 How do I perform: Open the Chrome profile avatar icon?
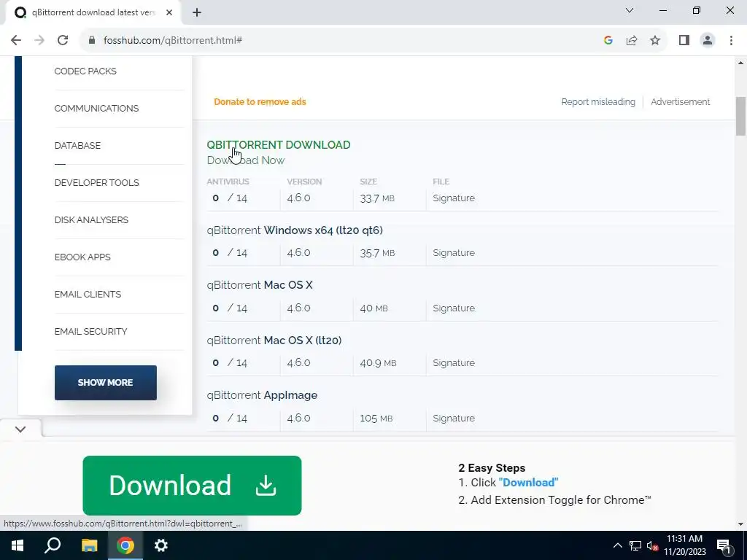(x=708, y=41)
